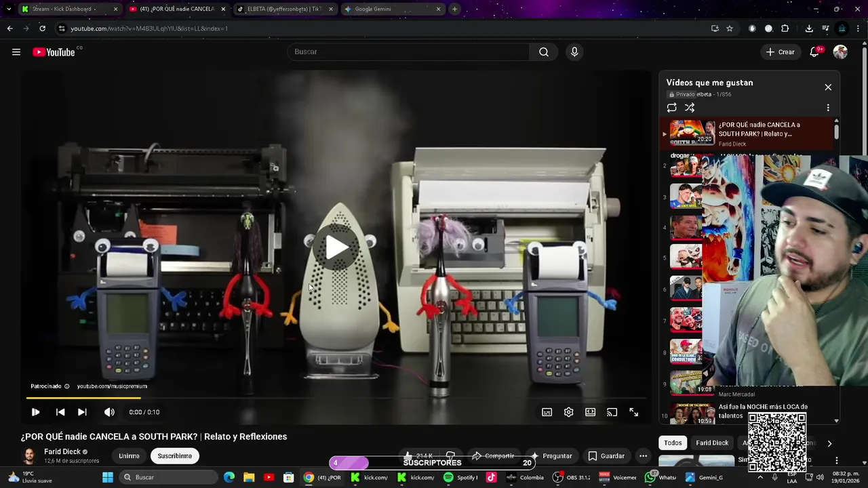Go to previous video in playlist
Viewport: 868px width, 488px height.
pyautogui.click(x=60, y=412)
